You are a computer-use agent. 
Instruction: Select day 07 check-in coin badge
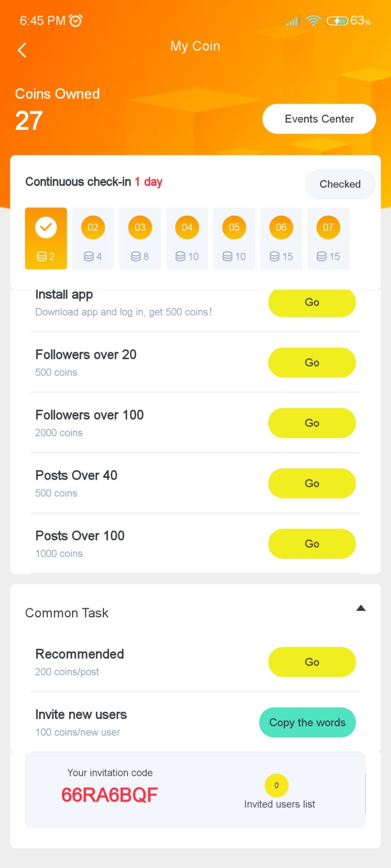coord(328,228)
